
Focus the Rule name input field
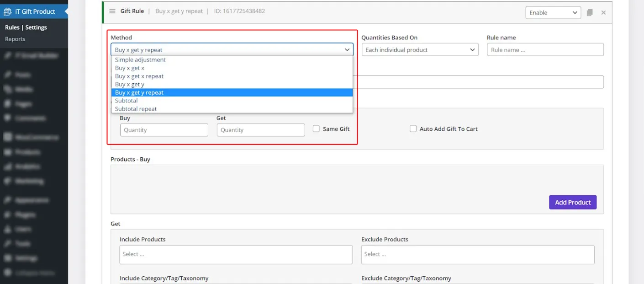click(545, 50)
